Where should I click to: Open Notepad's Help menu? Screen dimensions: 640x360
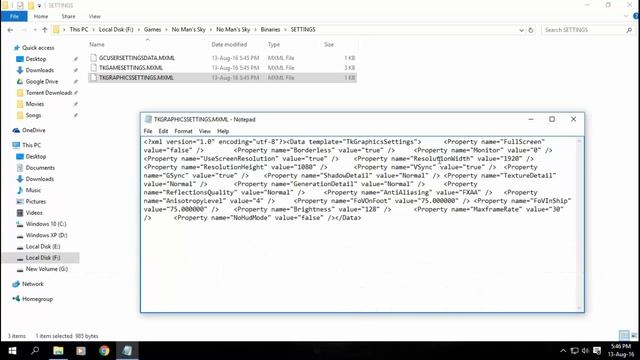[x=223, y=131]
